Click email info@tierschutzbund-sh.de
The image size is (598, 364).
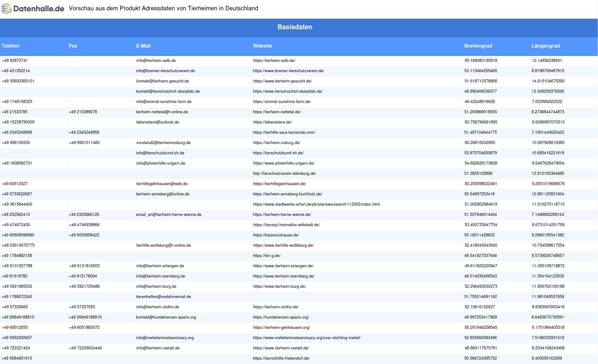pyautogui.click(x=160, y=153)
